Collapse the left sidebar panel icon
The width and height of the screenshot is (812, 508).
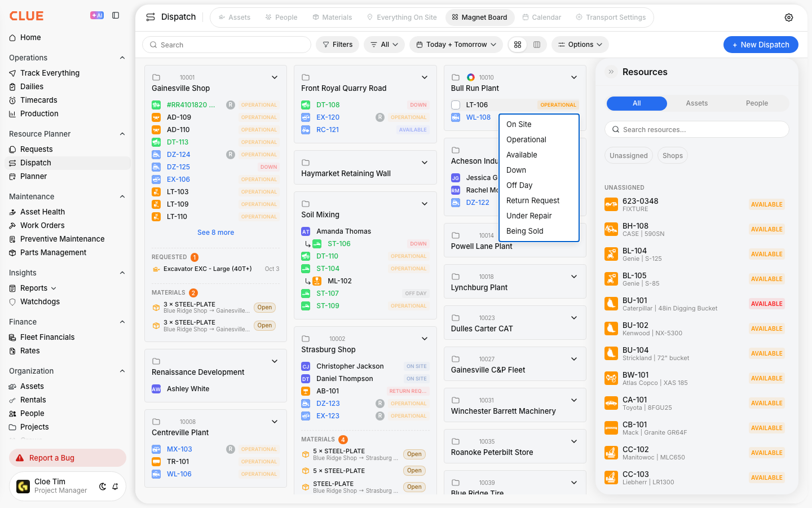point(116,15)
